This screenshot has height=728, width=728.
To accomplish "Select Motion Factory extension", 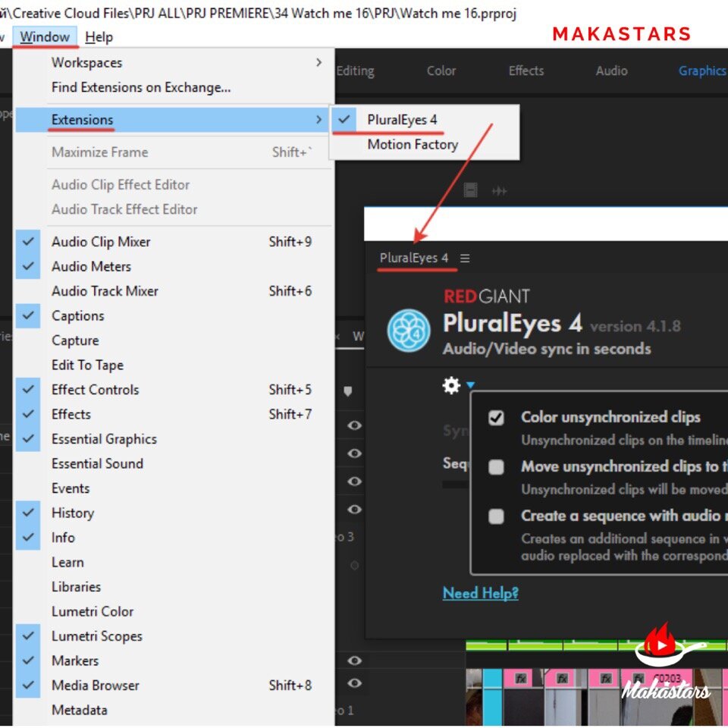I will point(424,144).
